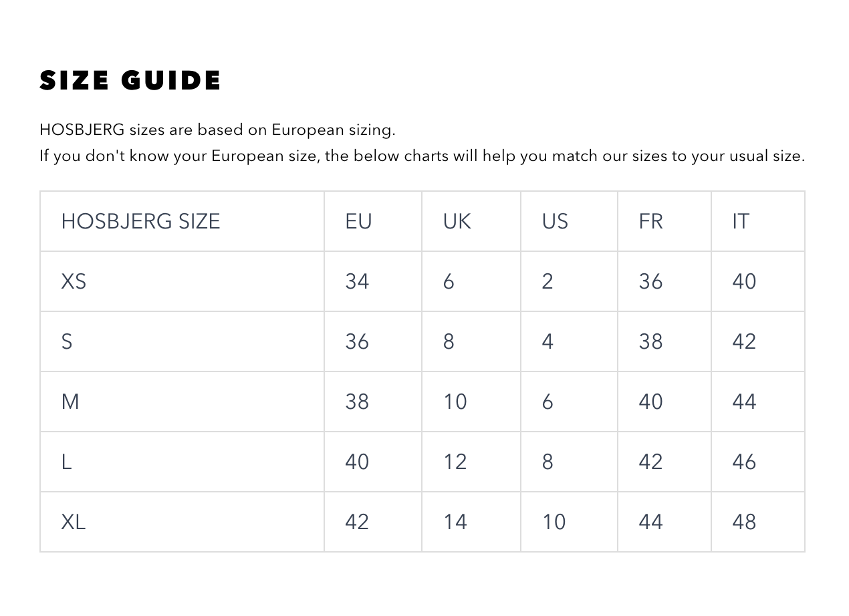Click UK value 14 for XL
Image resolution: width=849 pixels, height=616 pixels.
[x=455, y=522]
